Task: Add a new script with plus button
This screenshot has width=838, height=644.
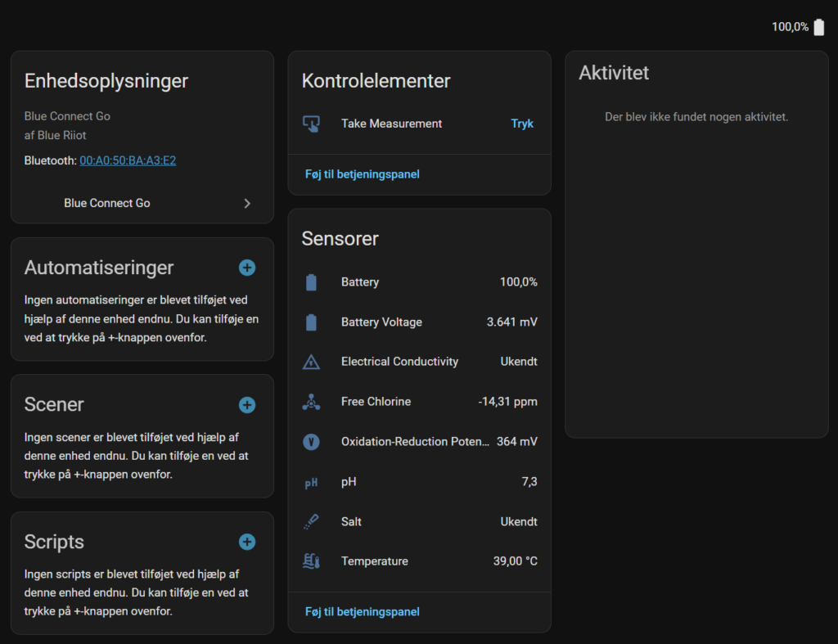Action: click(x=247, y=542)
